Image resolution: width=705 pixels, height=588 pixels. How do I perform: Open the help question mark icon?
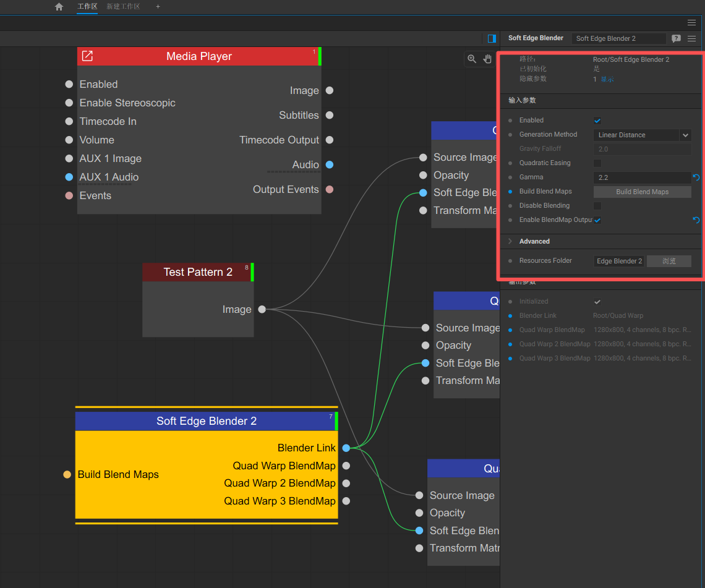click(676, 38)
